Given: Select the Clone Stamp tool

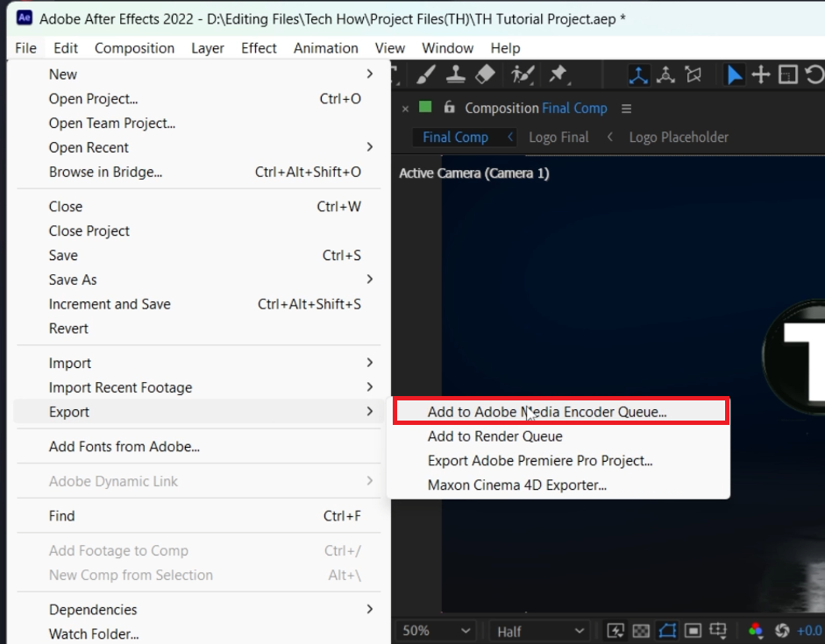Looking at the screenshot, I should (x=455, y=74).
